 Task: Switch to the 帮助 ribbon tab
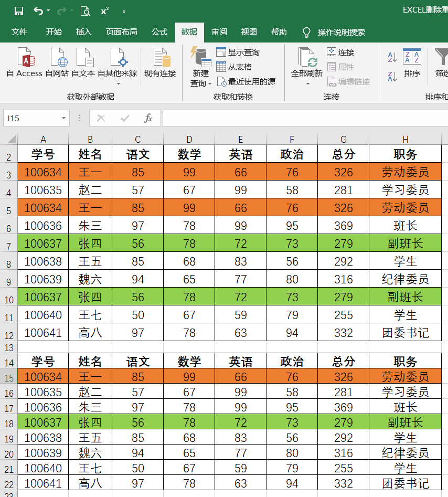point(279,32)
